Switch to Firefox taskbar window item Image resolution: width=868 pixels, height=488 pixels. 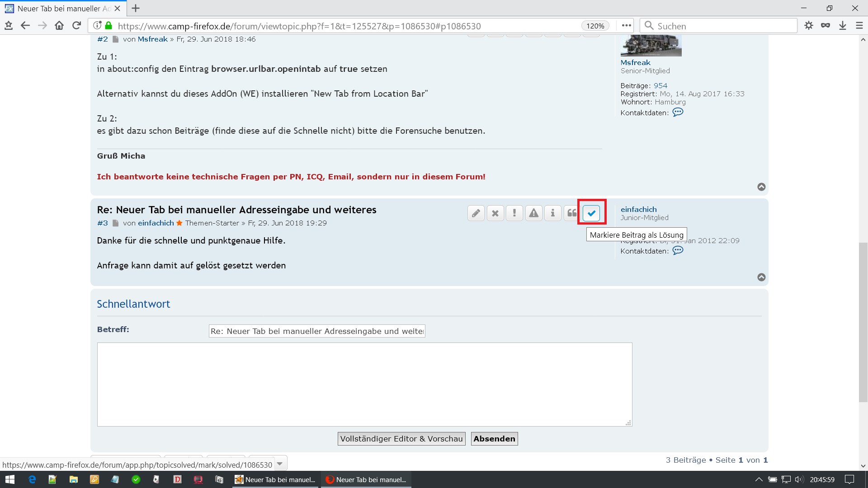[x=366, y=479]
